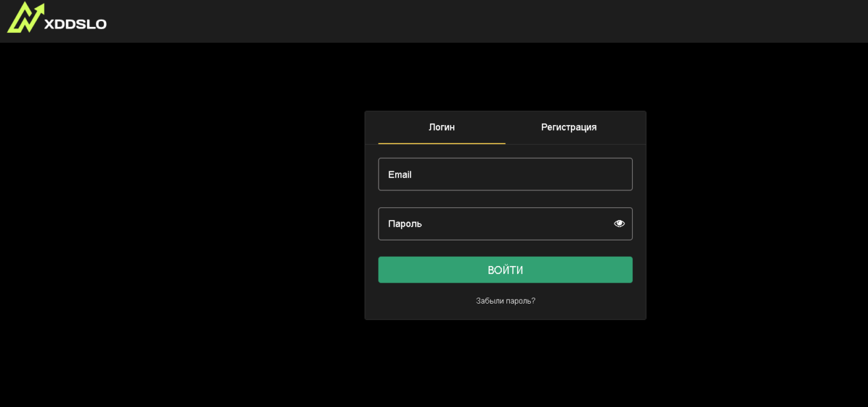Viewport: 868px width, 407px height.
Task: Show password using the eye icon
Action: click(x=619, y=224)
